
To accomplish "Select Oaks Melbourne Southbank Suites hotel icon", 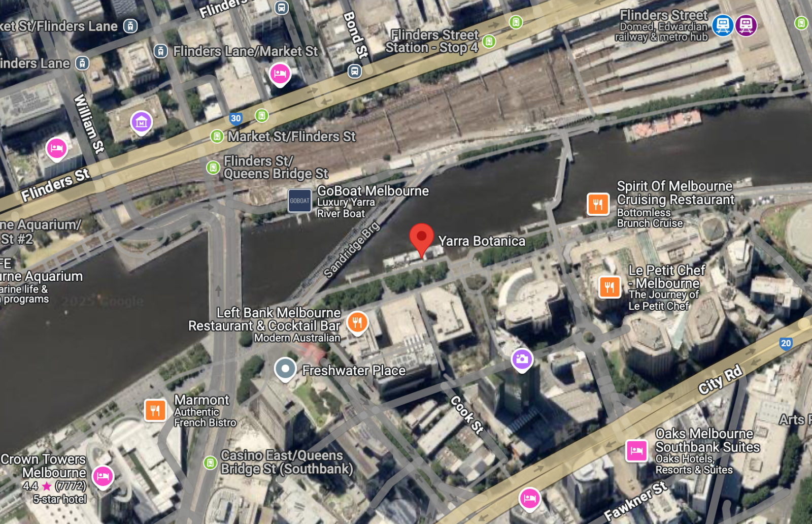I will click(x=636, y=450).
